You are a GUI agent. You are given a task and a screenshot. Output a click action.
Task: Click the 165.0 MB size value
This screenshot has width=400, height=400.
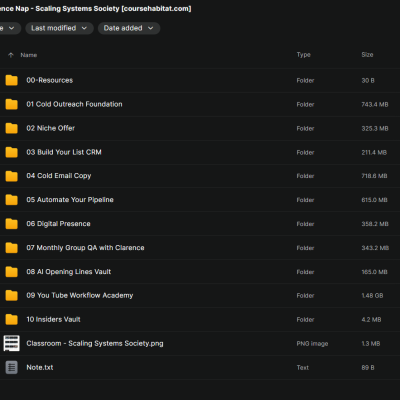pos(374,272)
